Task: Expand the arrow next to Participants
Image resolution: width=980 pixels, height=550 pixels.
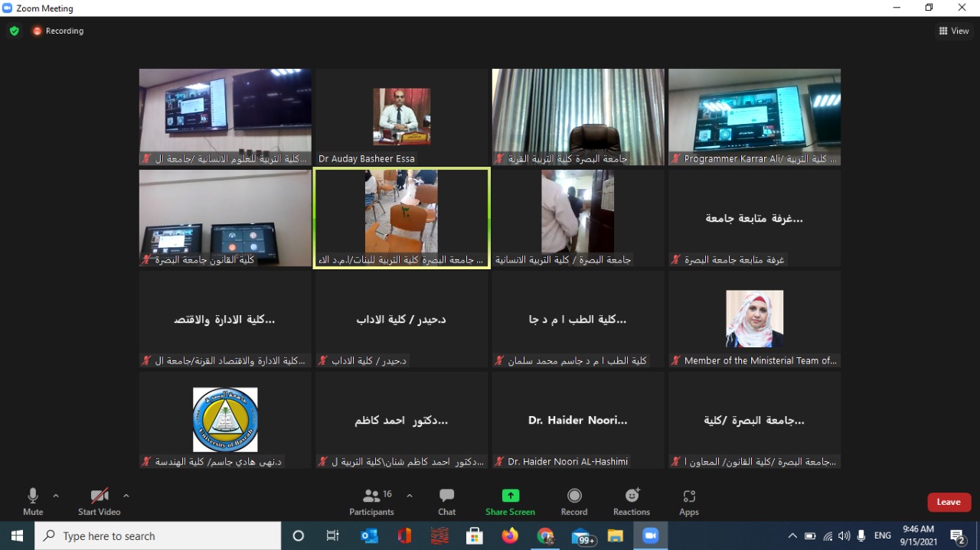Action: tap(410, 496)
